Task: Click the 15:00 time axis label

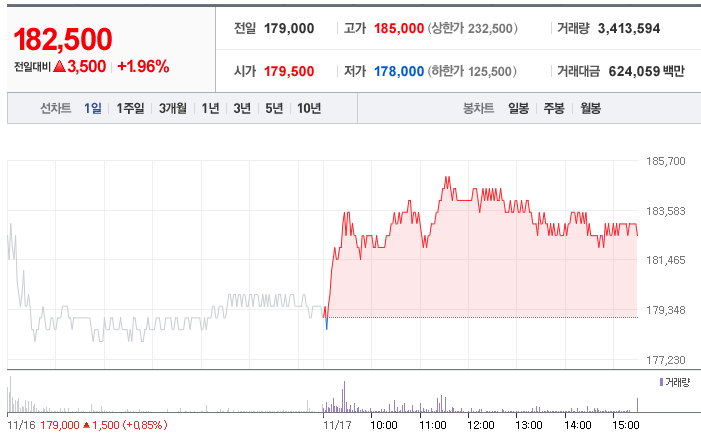Action: coord(625,425)
